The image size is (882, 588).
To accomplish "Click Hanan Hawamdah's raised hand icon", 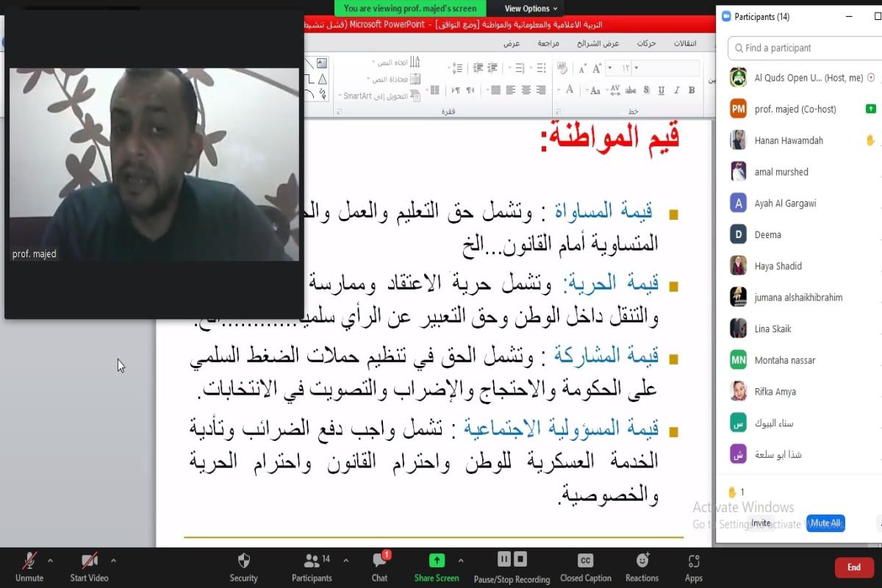I will click(x=870, y=140).
